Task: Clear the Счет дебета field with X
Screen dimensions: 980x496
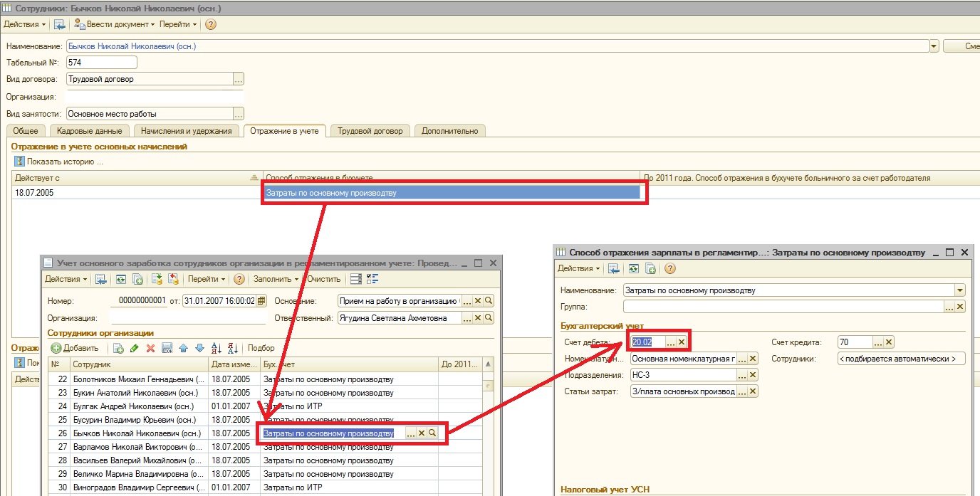Action: (x=682, y=342)
